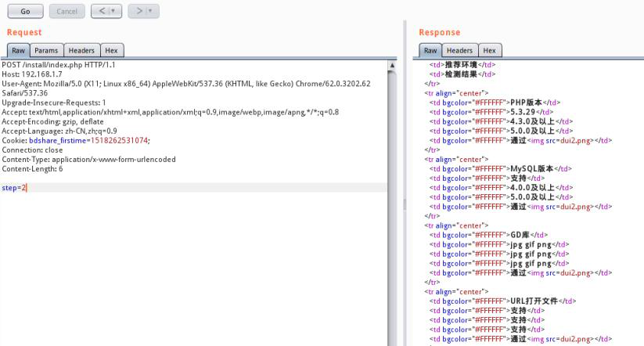Switch to the Request Headers tab

tap(81, 51)
